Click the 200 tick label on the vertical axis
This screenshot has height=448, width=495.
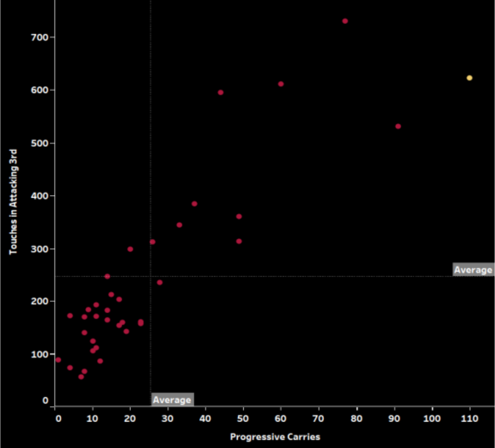point(39,301)
